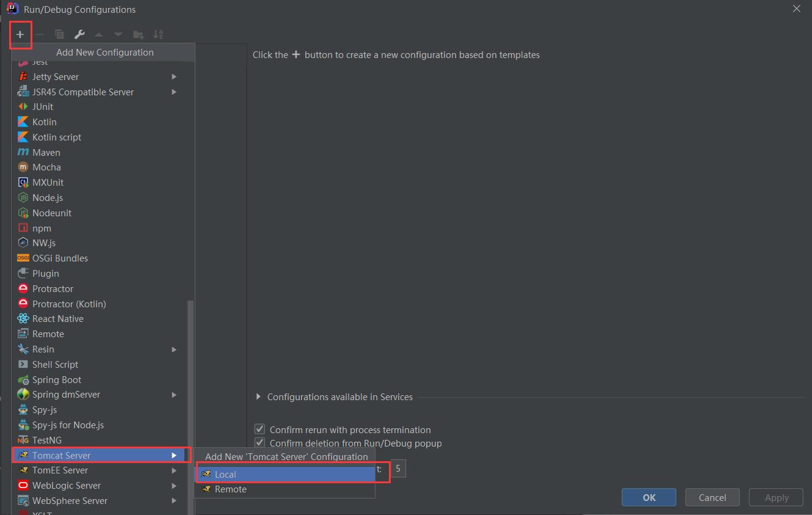Click the Move Down arrow in toolbar

118,35
